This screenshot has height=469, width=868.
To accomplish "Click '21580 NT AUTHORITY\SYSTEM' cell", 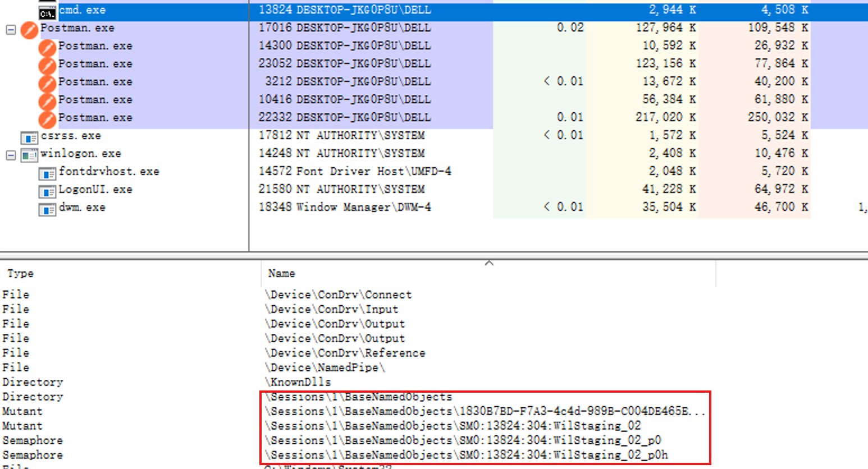I will click(341, 189).
